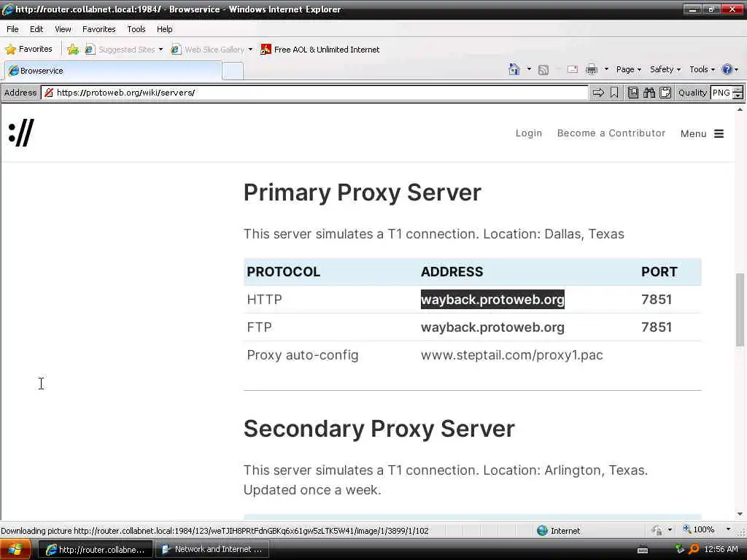Screen dimensions: 747x560
Task: Click Become a Contributor link
Action: pyautogui.click(x=611, y=133)
